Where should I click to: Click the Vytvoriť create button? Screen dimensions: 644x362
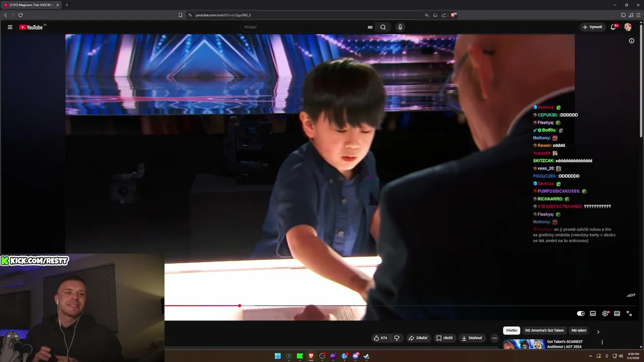point(592,27)
